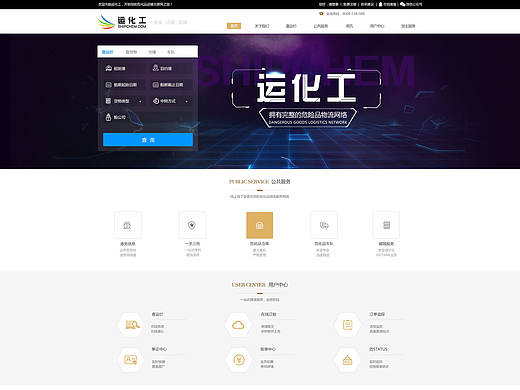Click the origin port input field

pyautogui.click(x=123, y=68)
